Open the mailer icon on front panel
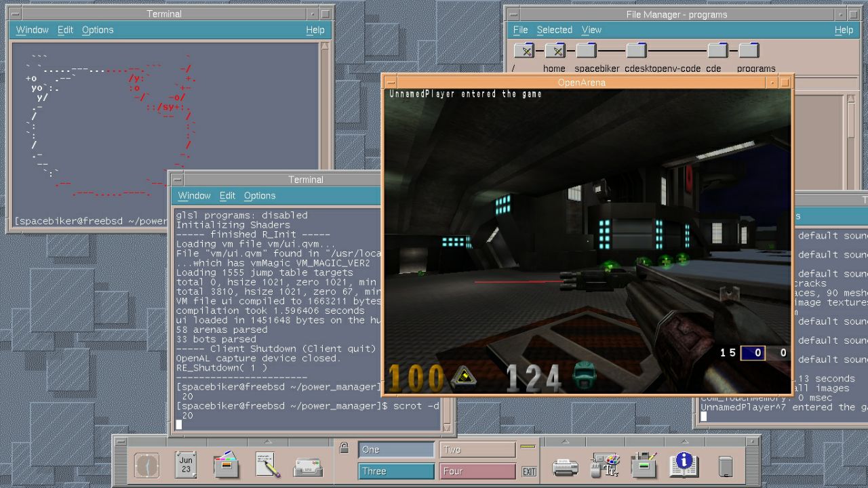868x488 pixels. (x=308, y=467)
